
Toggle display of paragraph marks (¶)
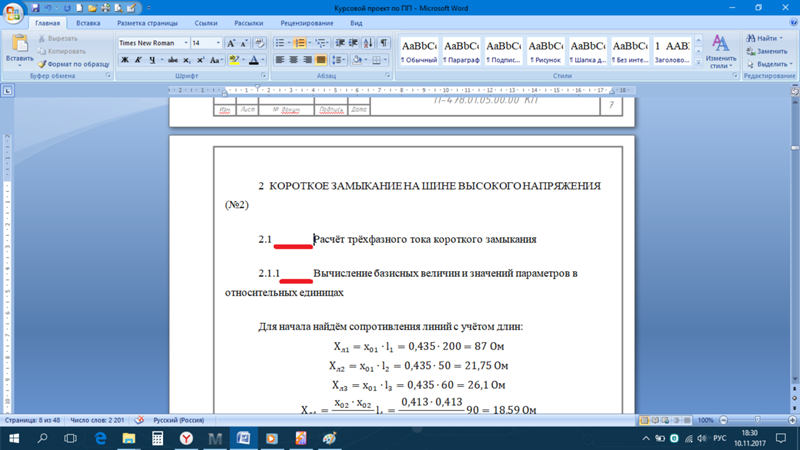coord(383,43)
